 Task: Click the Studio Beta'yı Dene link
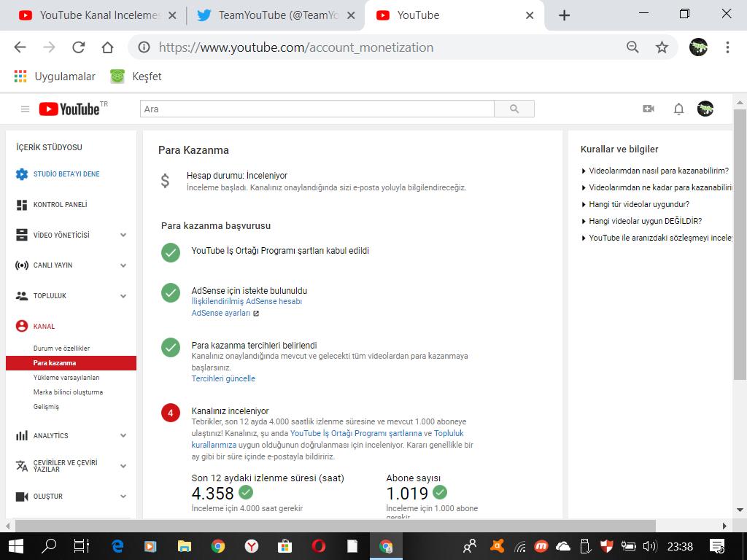(x=66, y=174)
